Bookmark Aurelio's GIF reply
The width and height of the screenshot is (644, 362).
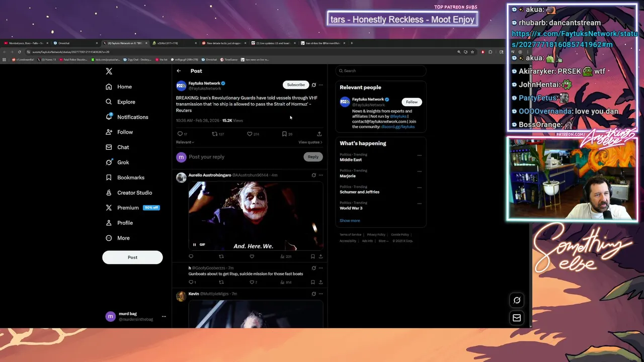coord(312,256)
